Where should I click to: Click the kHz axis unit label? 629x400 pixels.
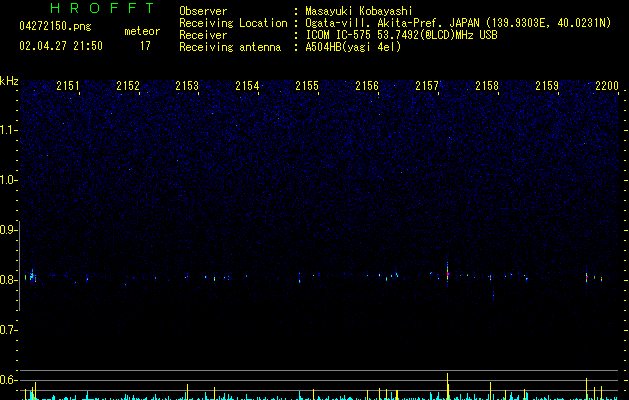point(9,81)
